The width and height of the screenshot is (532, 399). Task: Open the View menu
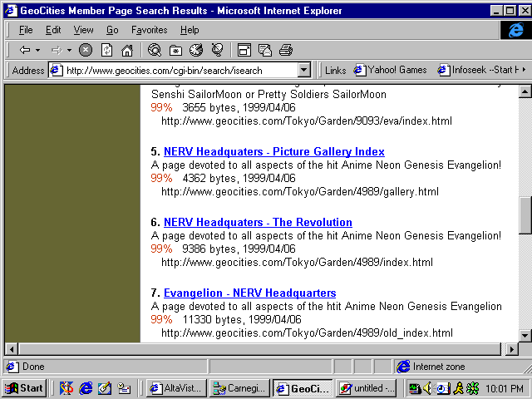pos(83,30)
